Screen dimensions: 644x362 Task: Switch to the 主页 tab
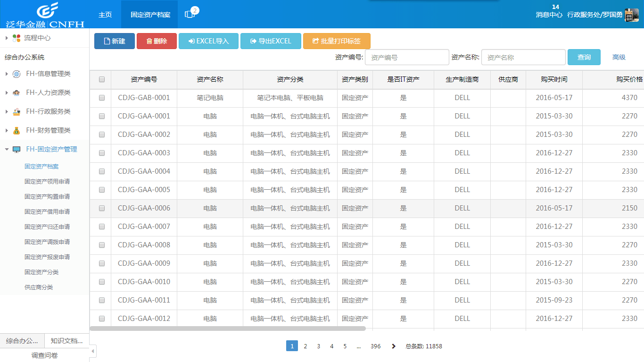click(105, 15)
